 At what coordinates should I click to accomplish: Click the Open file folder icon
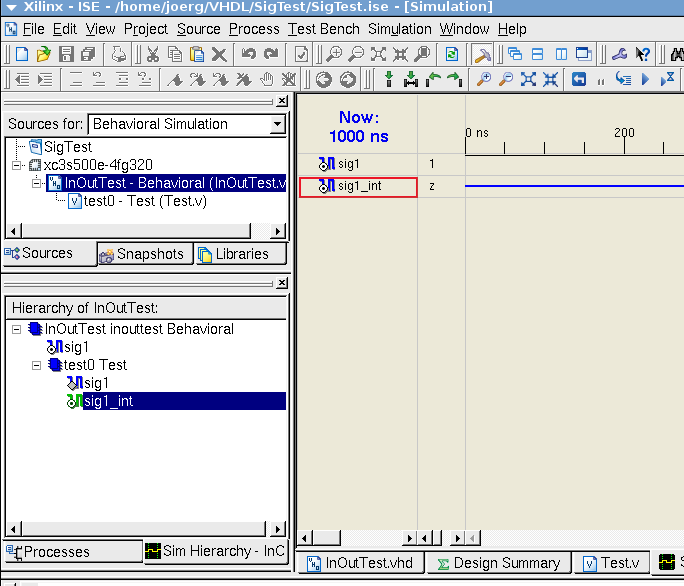coord(44,54)
